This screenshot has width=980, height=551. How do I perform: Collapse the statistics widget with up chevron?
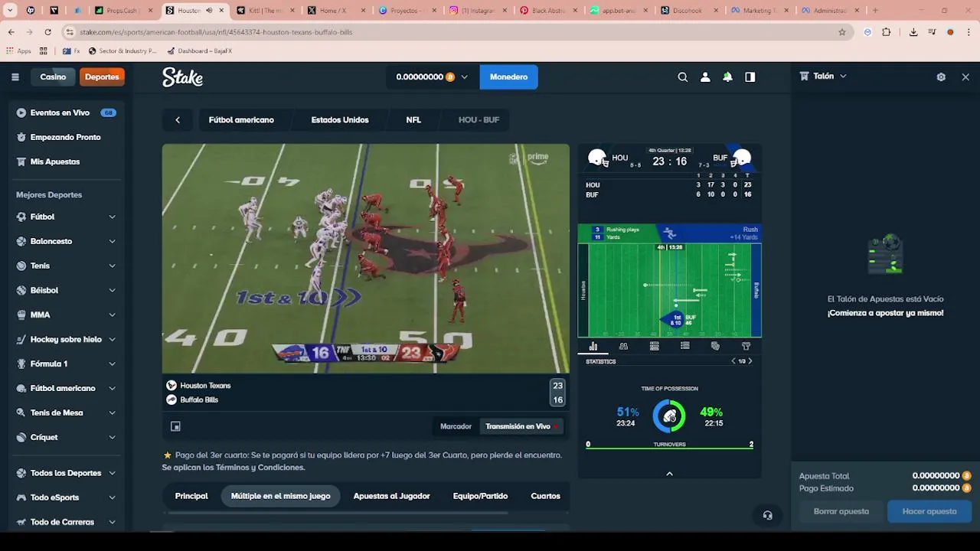click(669, 474)
